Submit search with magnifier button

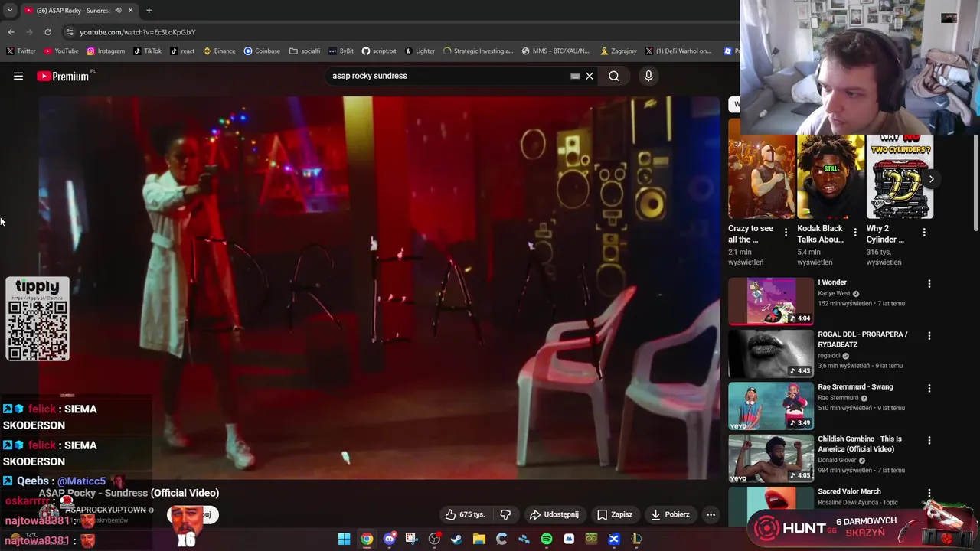614,76
